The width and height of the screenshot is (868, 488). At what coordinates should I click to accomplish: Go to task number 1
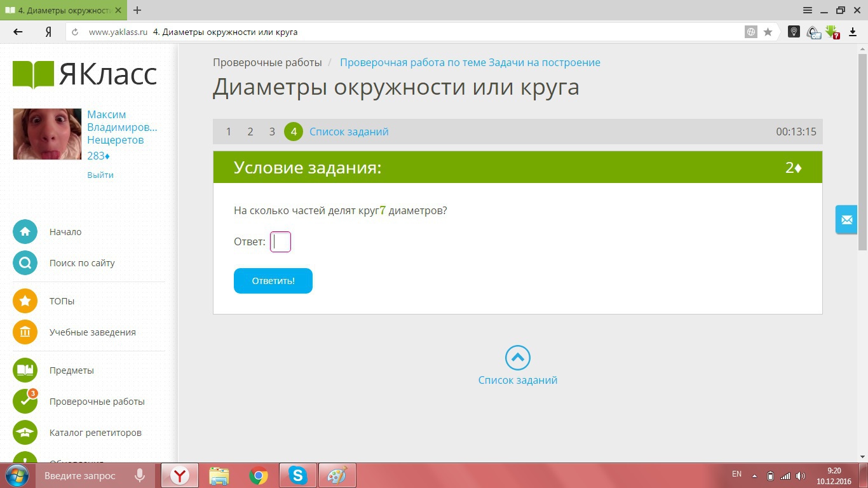pyautogui.click(x=229, y=132)
